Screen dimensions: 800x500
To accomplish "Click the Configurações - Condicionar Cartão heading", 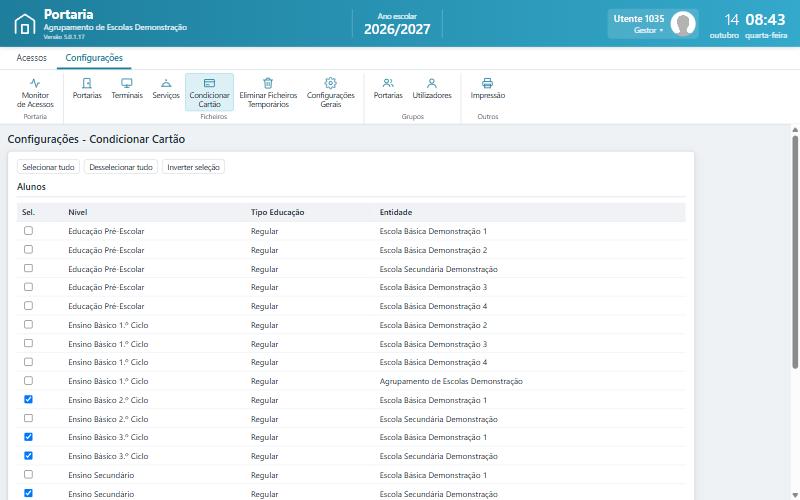I will click(96, 139).
